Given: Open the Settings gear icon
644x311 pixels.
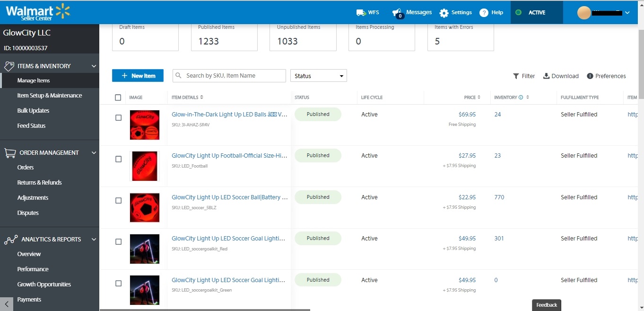Looking at the screenshot, I should 444,13.
